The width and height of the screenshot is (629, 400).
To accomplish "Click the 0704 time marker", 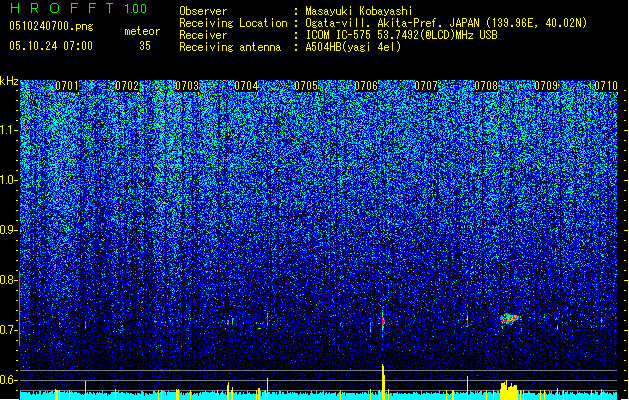I will tap(247, 86).
